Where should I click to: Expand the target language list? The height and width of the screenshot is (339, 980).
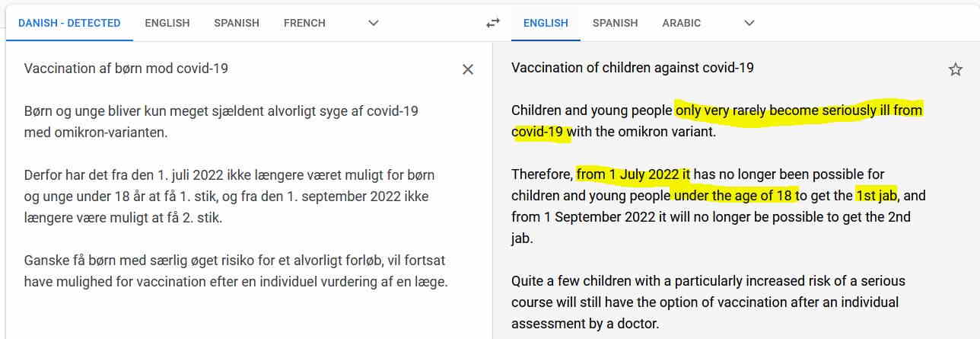tap(749, 23)
